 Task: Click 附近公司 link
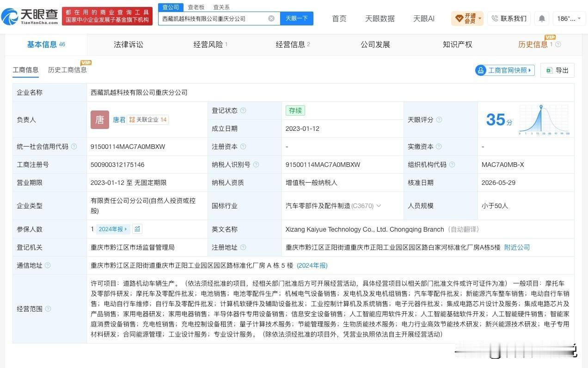point(517,247)
